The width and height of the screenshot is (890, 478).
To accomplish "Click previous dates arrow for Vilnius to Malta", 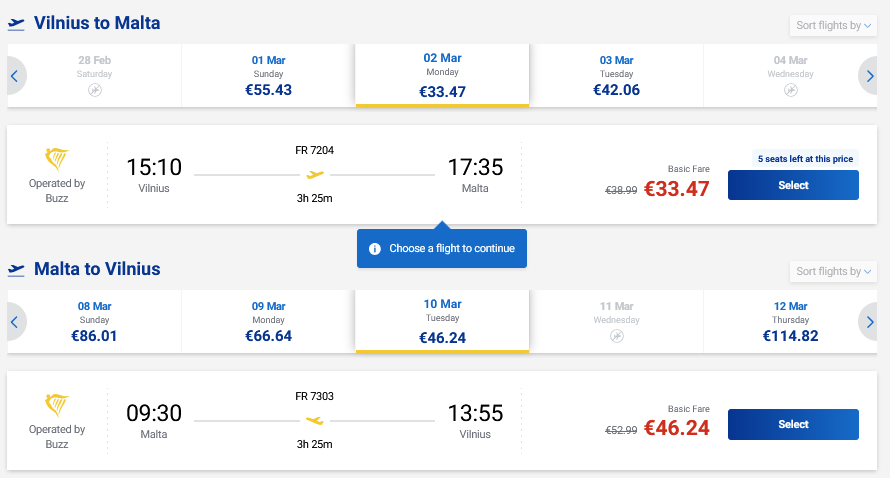I will click(x=14, y=75).
